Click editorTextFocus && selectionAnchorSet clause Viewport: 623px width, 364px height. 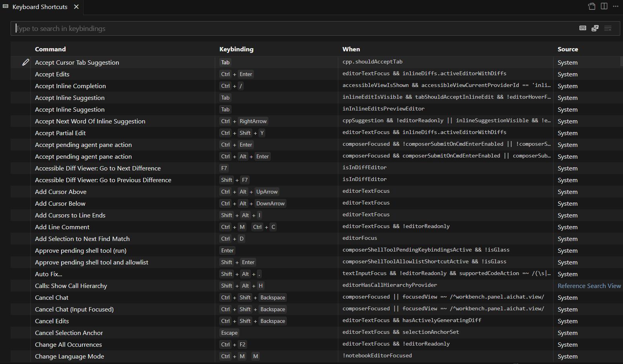pos(401,332)
